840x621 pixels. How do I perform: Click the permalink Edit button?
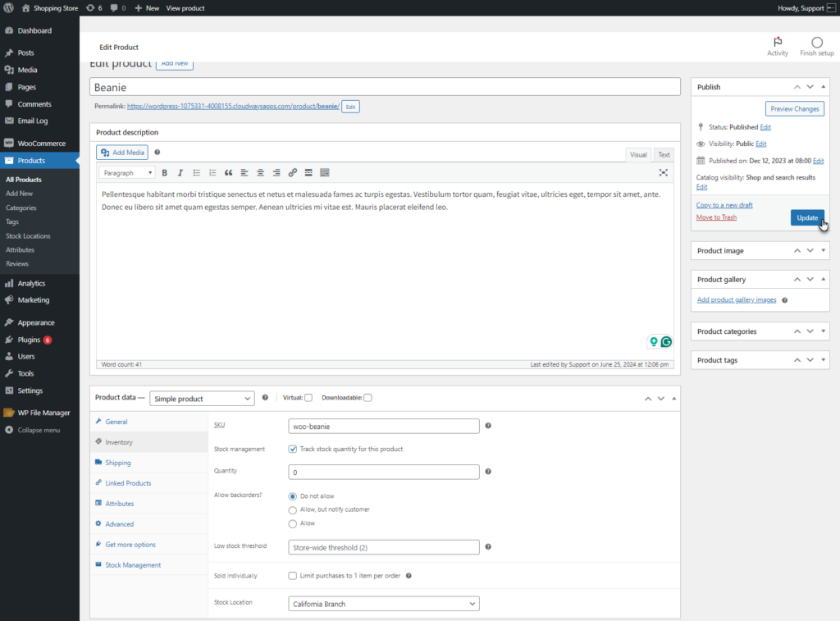[x=350, y=107]
